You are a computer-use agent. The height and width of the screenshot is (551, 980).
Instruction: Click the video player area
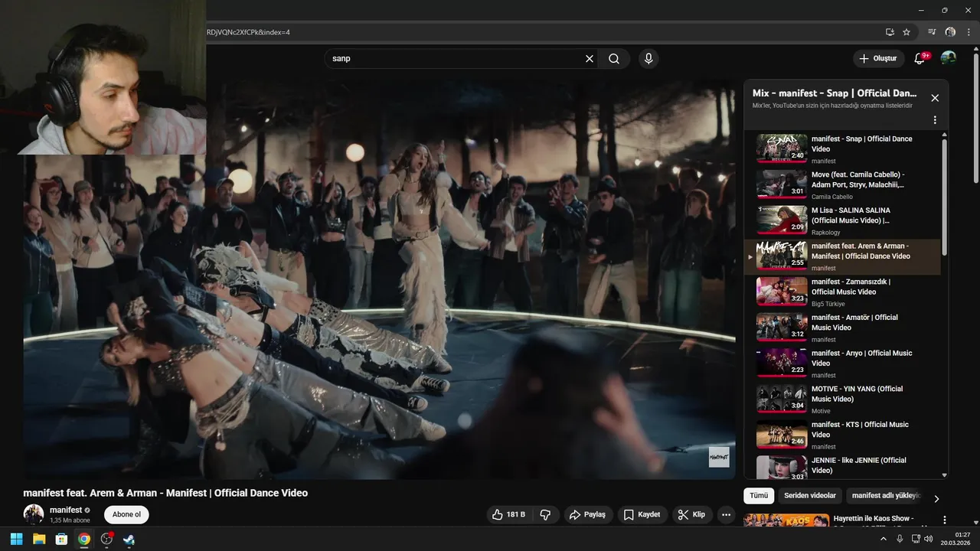379,279
